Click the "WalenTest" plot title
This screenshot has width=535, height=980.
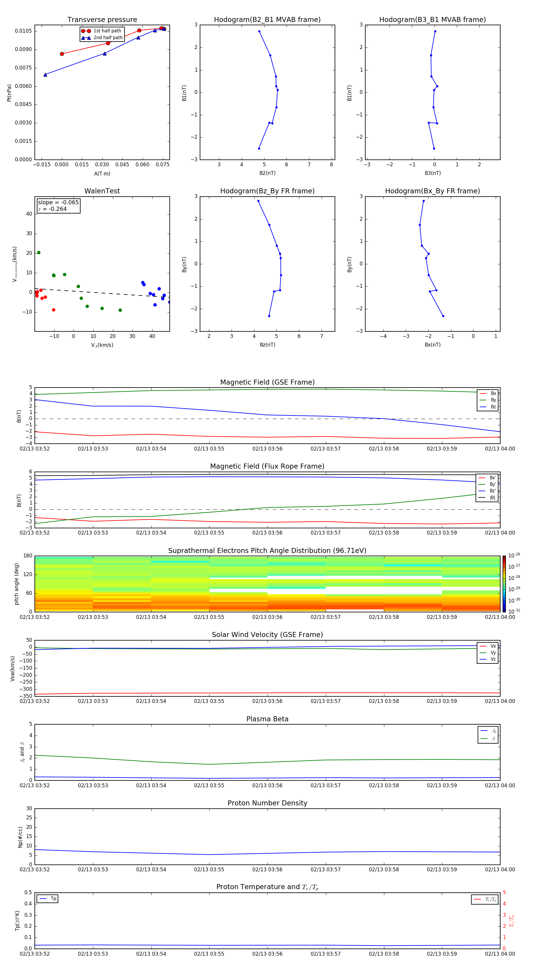(x=102, y=191)
